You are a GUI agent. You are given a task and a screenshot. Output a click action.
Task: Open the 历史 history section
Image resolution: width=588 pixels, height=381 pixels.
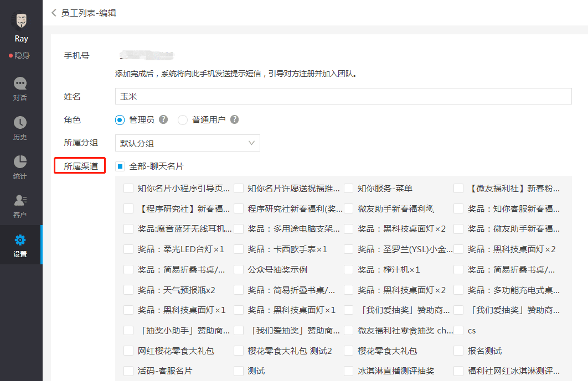[x=20, y=128]
